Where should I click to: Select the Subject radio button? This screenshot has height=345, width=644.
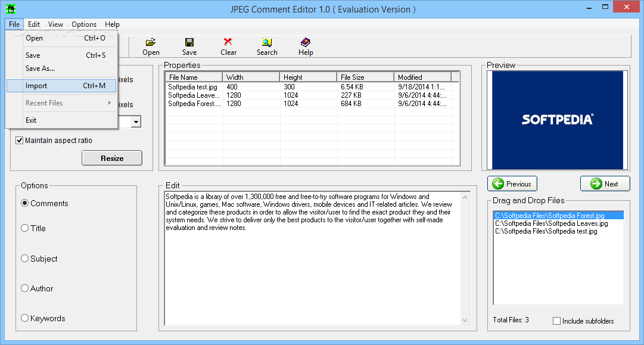pos(24,259)
